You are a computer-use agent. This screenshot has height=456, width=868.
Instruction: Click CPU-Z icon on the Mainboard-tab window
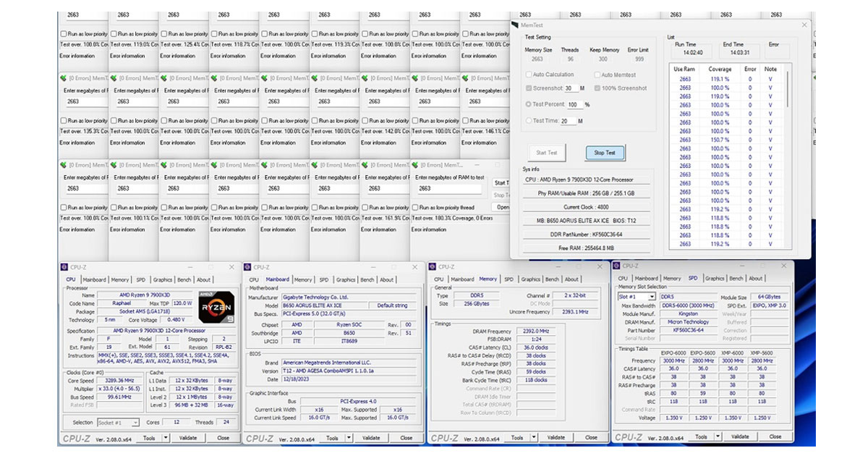(248, 267)
